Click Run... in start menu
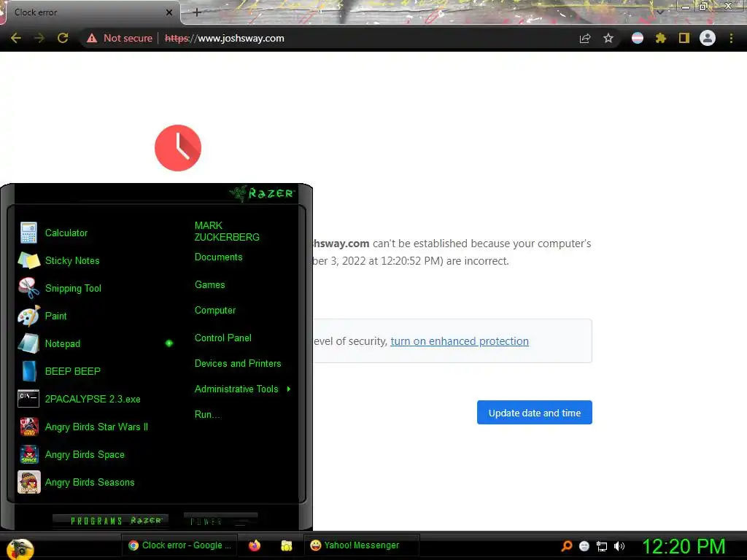This screenshot has height=560, width=747. pyautogui.click(x=208, y=414)
